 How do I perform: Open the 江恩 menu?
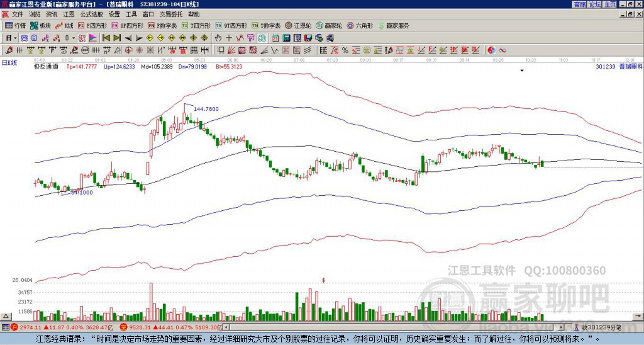[x=69, y=14]
